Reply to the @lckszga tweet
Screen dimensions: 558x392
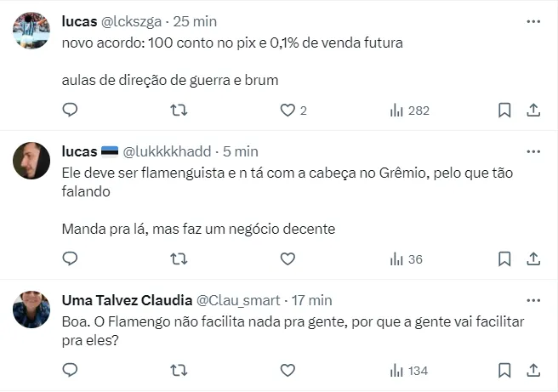pyautogui.click(x=71, y=110)
